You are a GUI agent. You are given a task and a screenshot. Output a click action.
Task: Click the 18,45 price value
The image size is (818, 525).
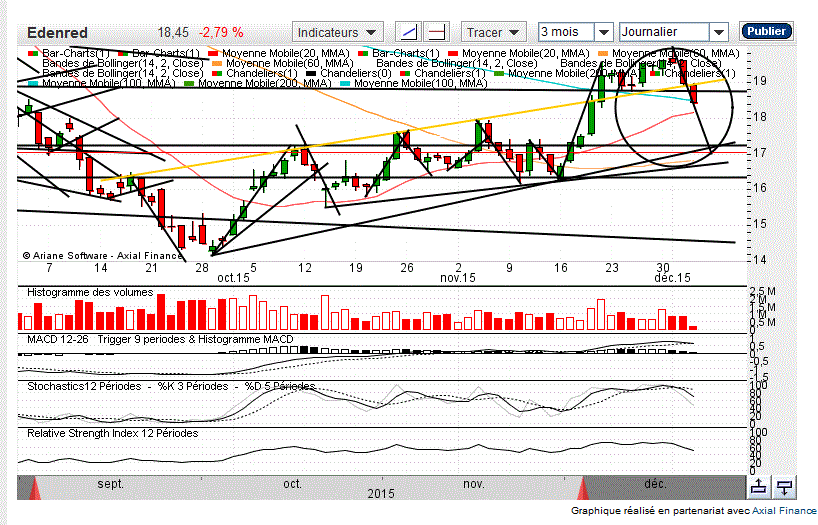pyautogui.click(x=173, y=32)
